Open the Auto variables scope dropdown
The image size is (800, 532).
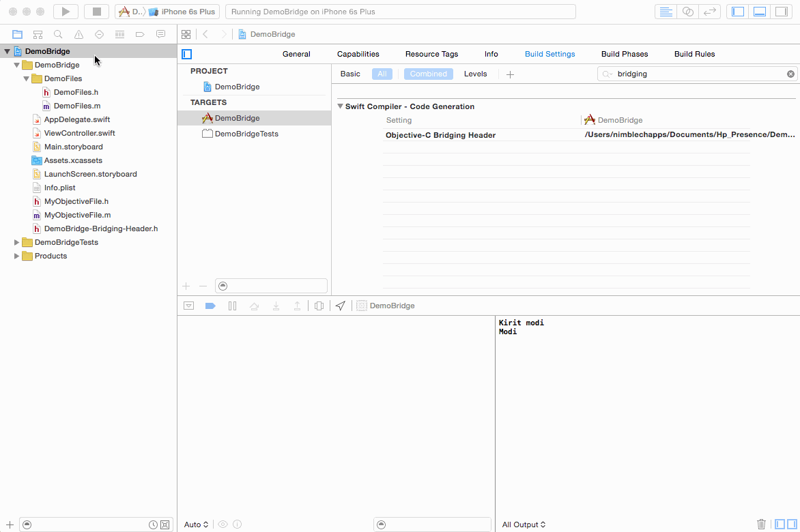197,524
